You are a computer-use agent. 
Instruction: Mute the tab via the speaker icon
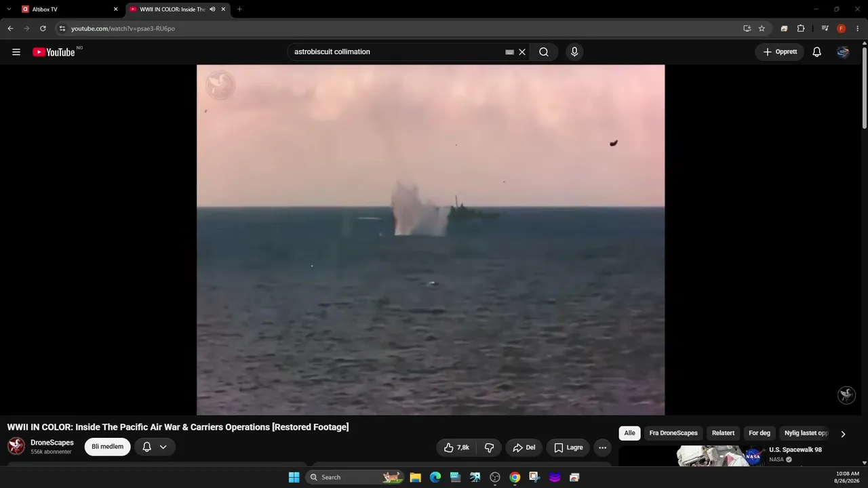[212, 9]
